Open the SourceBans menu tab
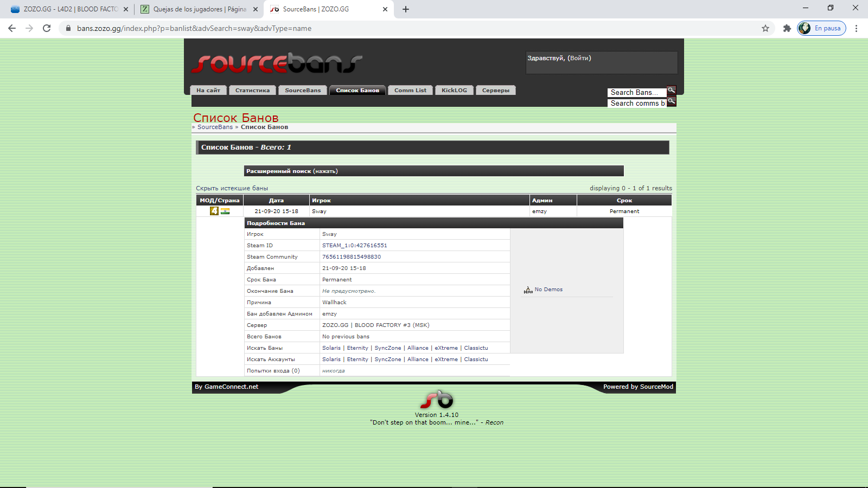This screenshot has height=488, width=868. pyautogui.click(x=303, y=90)
